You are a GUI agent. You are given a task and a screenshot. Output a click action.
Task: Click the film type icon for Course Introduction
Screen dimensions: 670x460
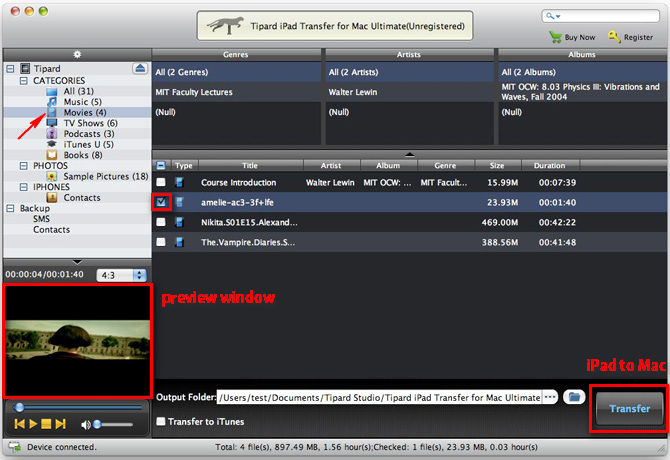pos(179,182)
